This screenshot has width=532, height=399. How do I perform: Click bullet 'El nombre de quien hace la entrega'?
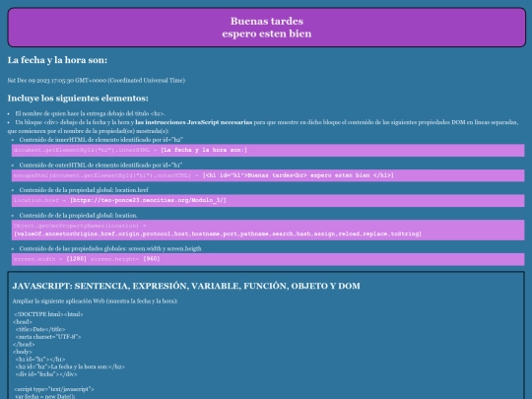coord(90,113)
